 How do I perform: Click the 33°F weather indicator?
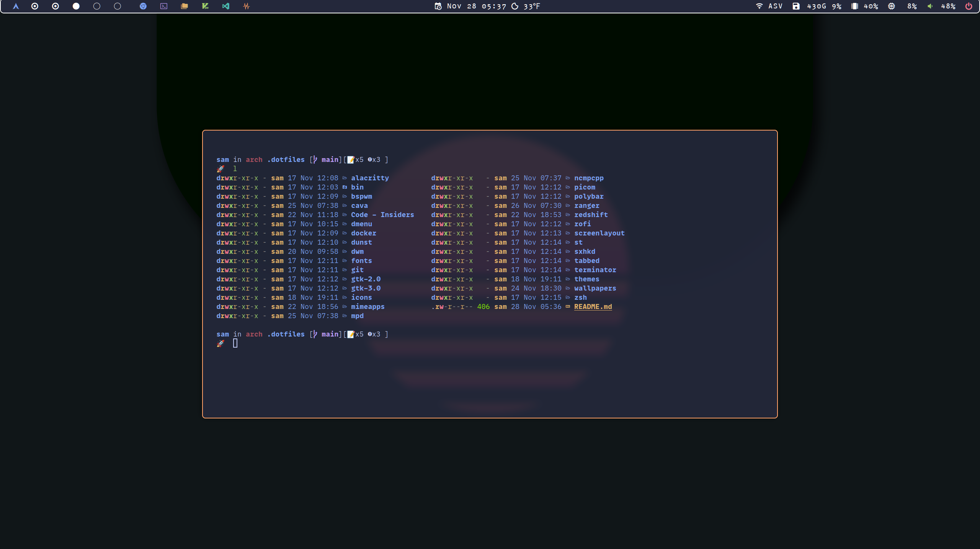coord(531,6)
